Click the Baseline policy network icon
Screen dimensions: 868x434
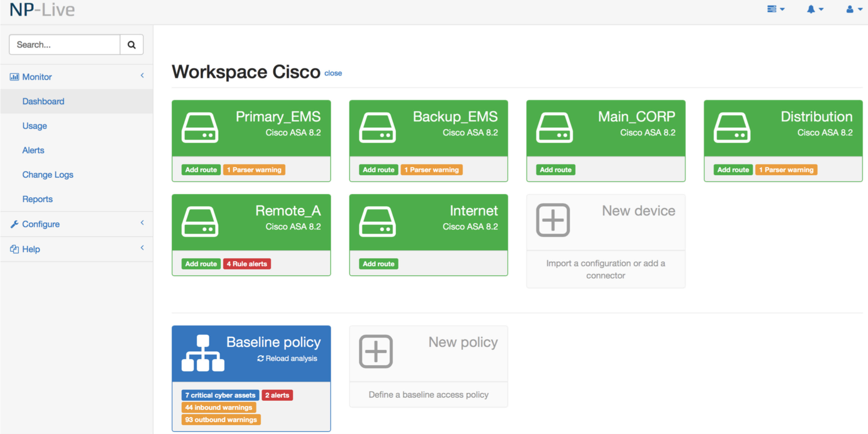pos(203,353)
